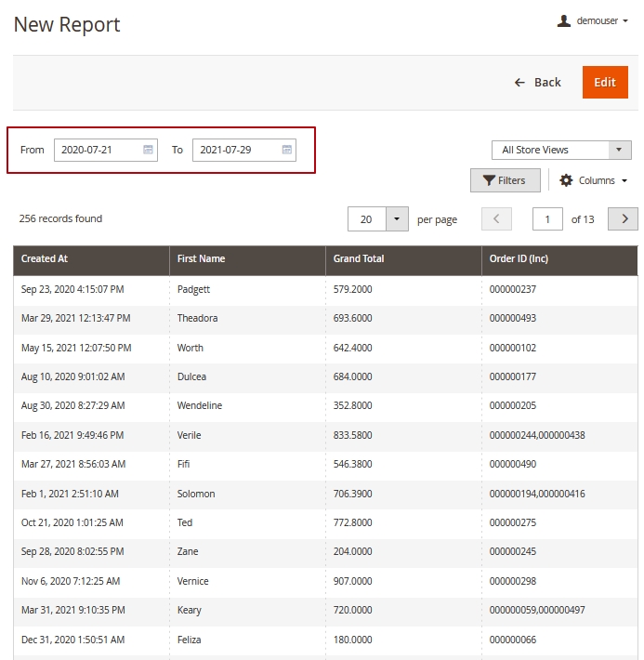
Task: Open the From date calendar picker
Action: tap(149, 150)
